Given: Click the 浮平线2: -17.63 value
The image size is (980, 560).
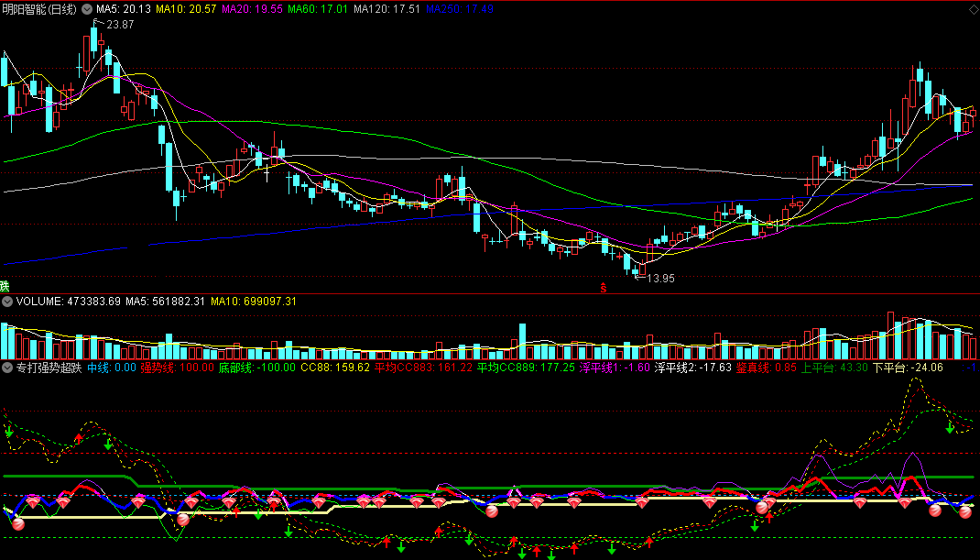Looking at the screenshot, I should coord(692,368).
